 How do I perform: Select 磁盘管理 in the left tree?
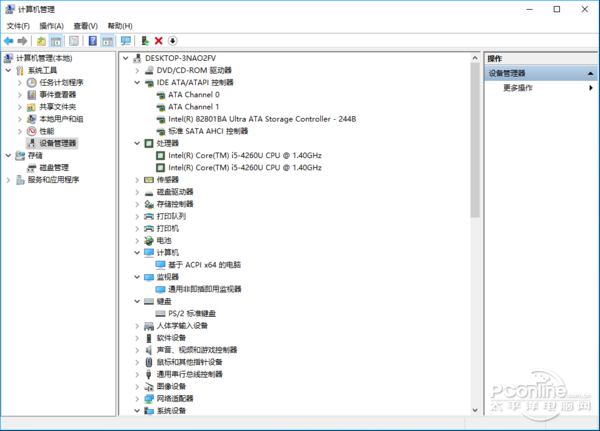click(x=54, y=168)
